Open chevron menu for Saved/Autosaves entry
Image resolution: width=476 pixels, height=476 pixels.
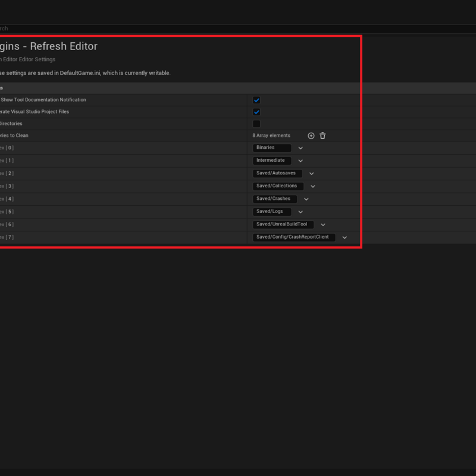(311, 174)
